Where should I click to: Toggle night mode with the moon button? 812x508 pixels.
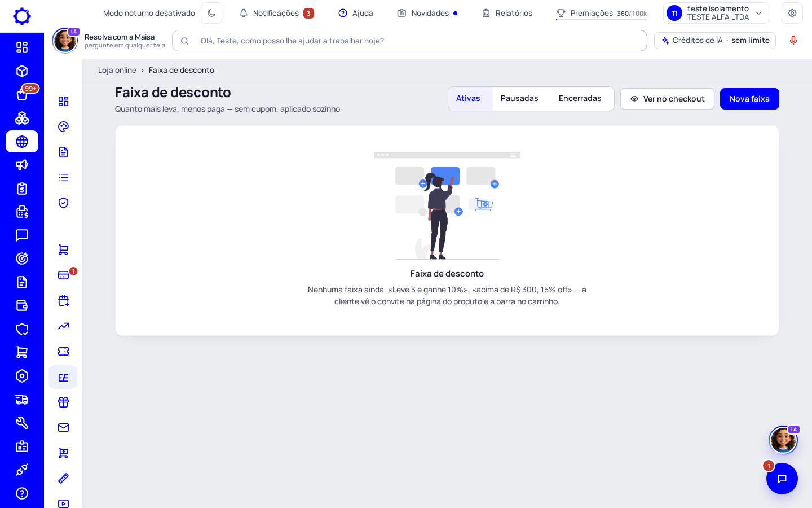(211, 13)
